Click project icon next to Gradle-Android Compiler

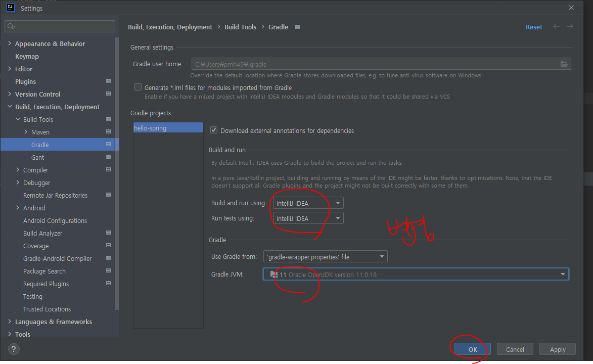(109, 258)
